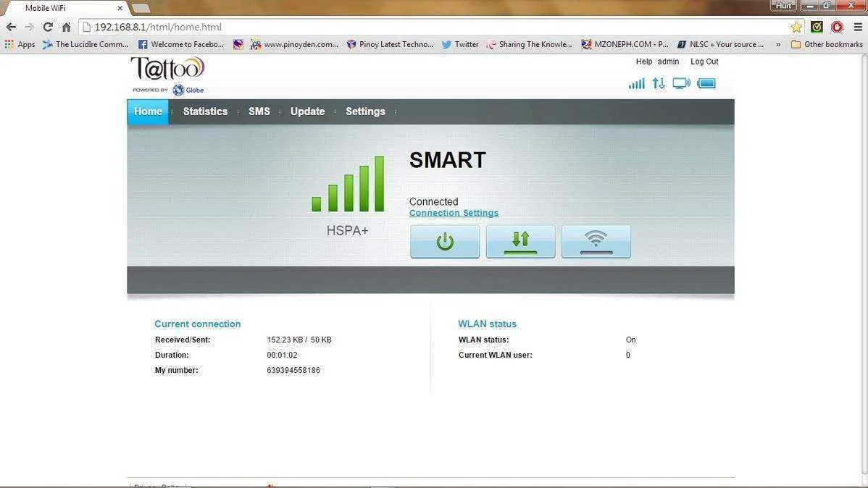Select the Home tab

tap(148, 112)
